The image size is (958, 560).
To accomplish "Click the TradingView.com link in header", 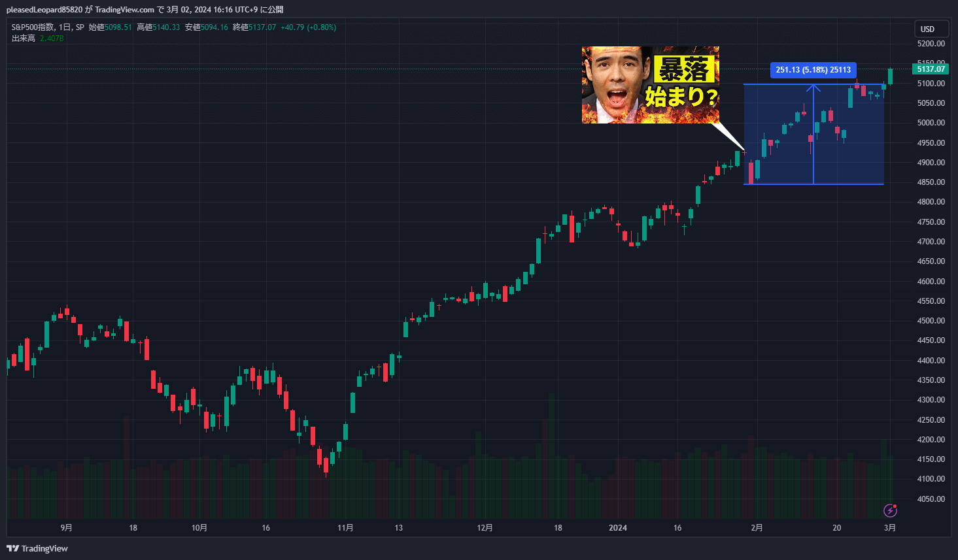I will (124, 10).
